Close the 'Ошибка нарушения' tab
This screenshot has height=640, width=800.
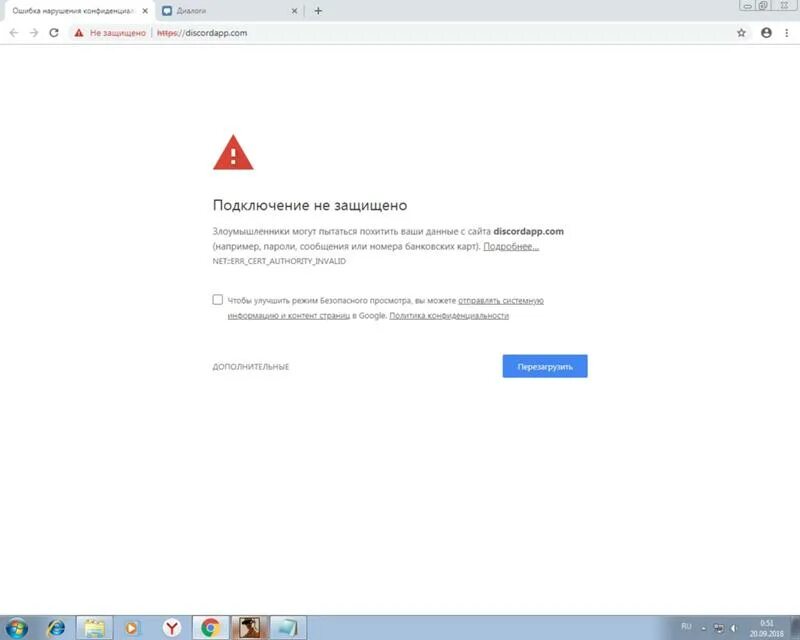coord(145,11)
